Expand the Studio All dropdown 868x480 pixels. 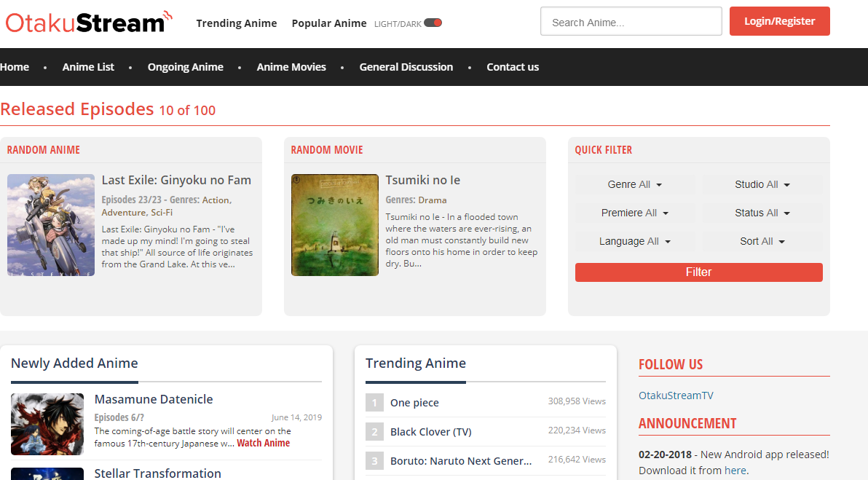click(x=762, y=184)
